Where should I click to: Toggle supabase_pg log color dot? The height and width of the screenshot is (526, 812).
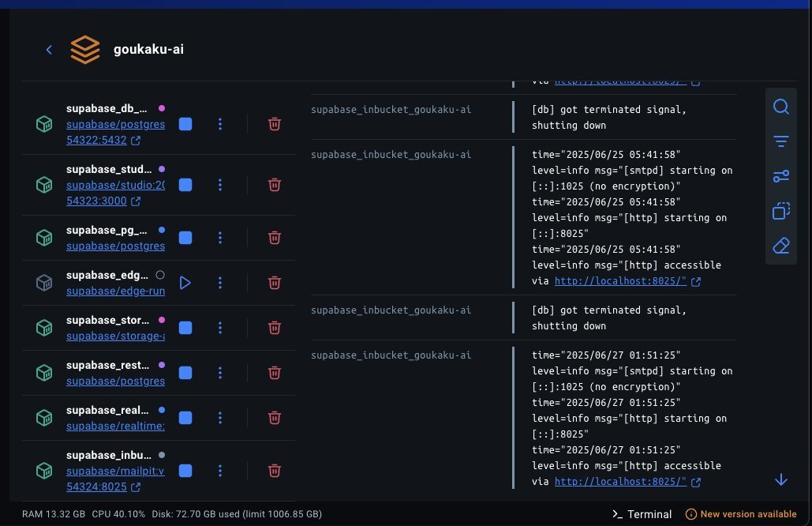click(162, 230)
